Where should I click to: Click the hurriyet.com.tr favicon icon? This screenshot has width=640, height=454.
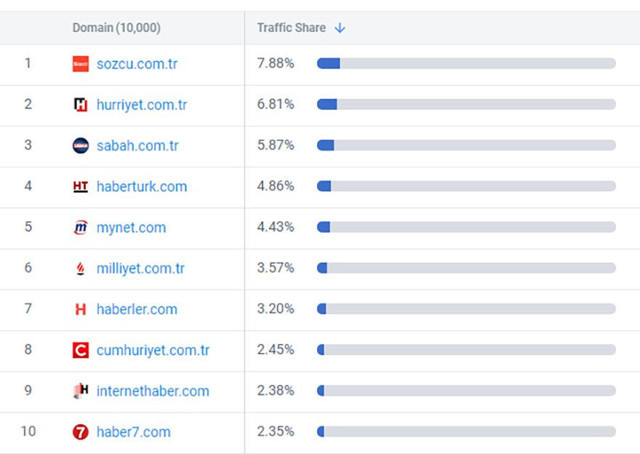tap(81, 105)
